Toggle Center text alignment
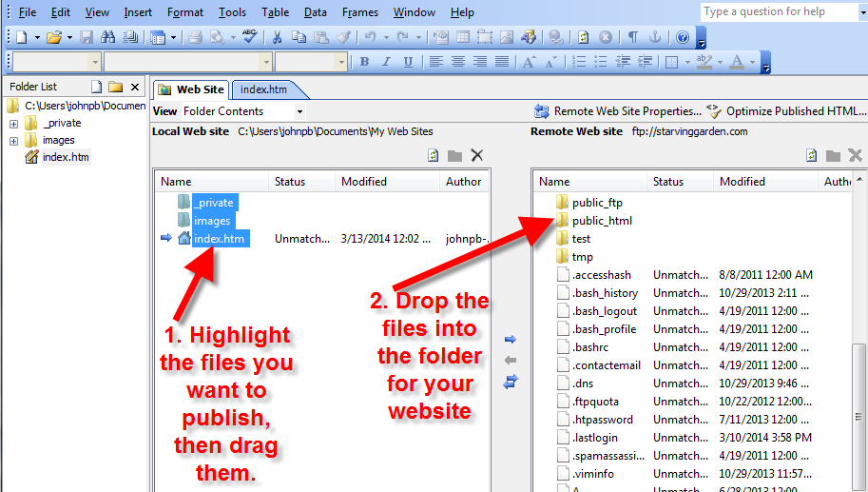 (458, 63)
